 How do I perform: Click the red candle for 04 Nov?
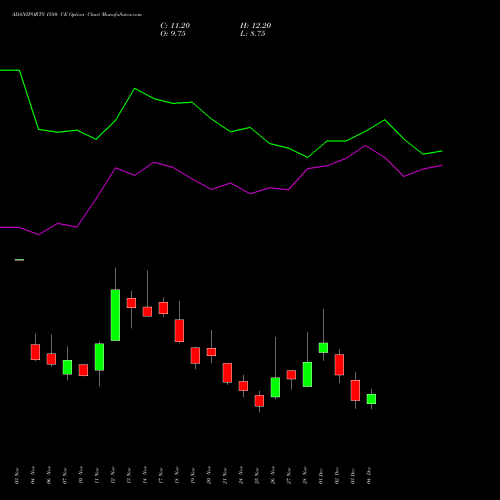(35, 352)
